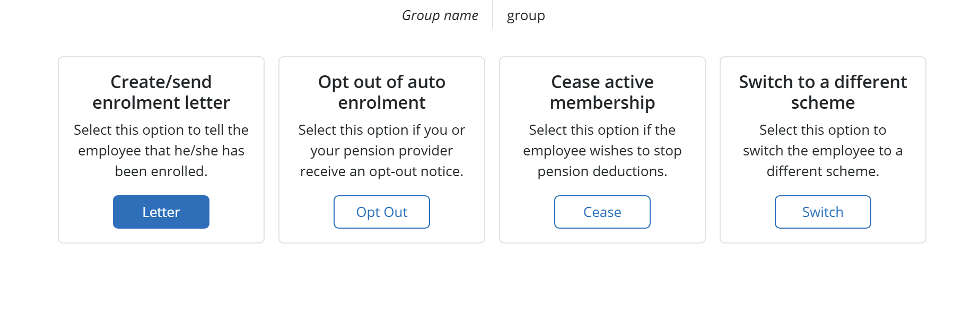Click the 'your pension provider' line of text
The height and width of the screenshot is (313, 980).
pos(382,151)
